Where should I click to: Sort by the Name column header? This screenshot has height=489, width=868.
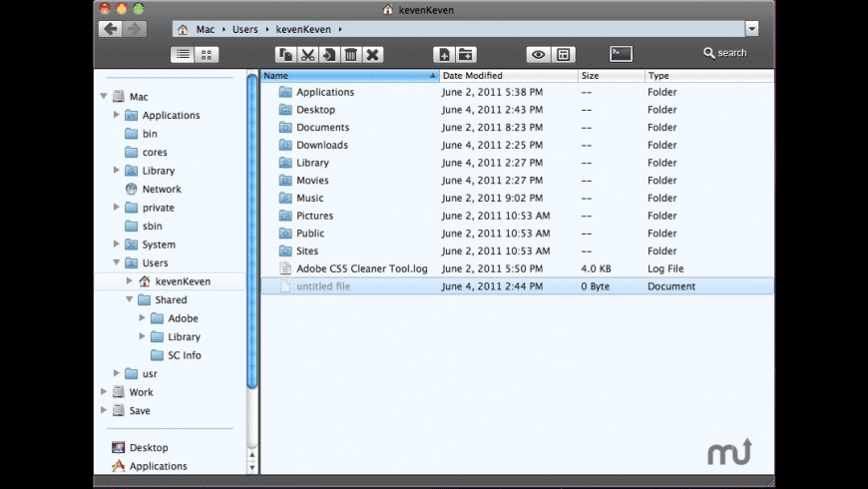pyautogui.click(x=350, y=75)
